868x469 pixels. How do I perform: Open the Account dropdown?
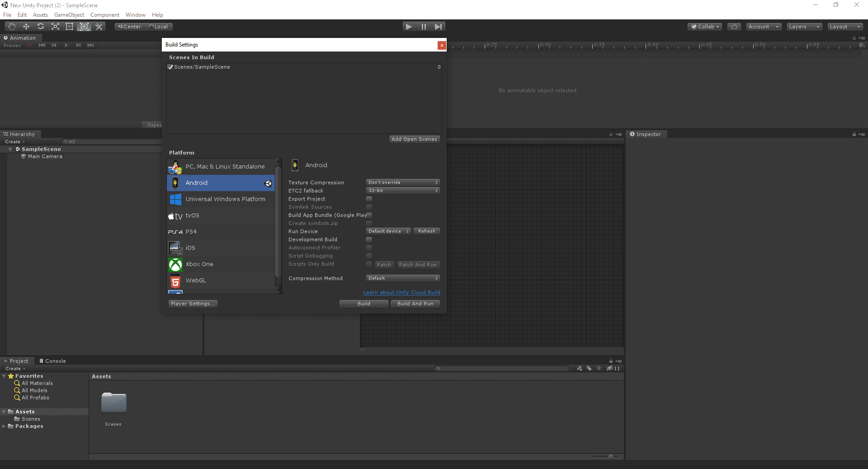point(764,27)
